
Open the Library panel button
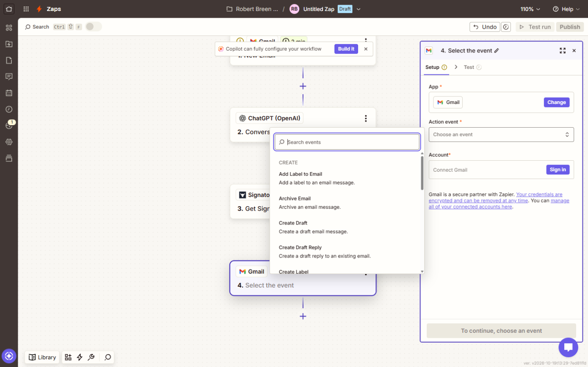coord(42,357)
